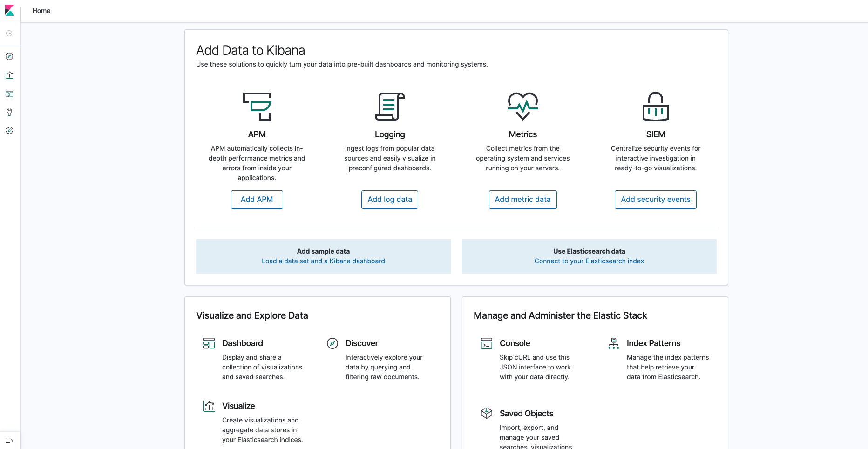Open recently viewed clock icon in sidebar
Screen dimensions: 868x449
coord(9,34)
